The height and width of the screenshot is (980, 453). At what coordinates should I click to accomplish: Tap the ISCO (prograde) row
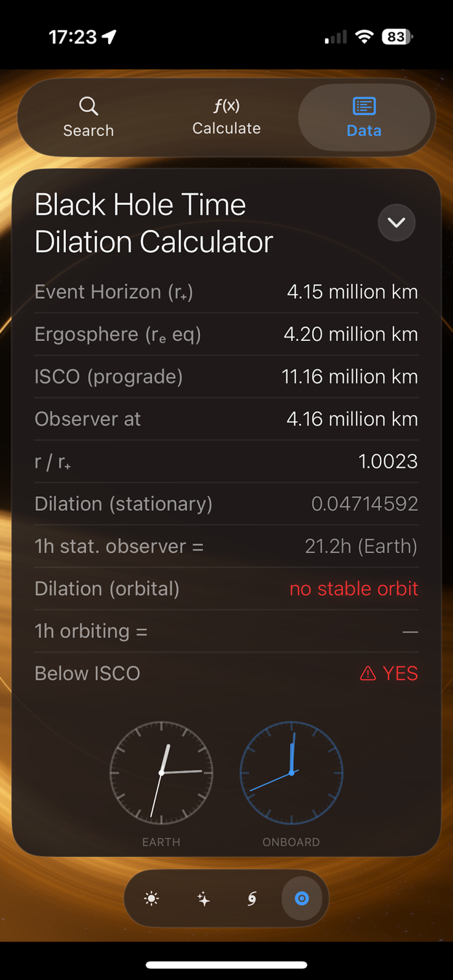pyautogui.click(x=226, y=376)
